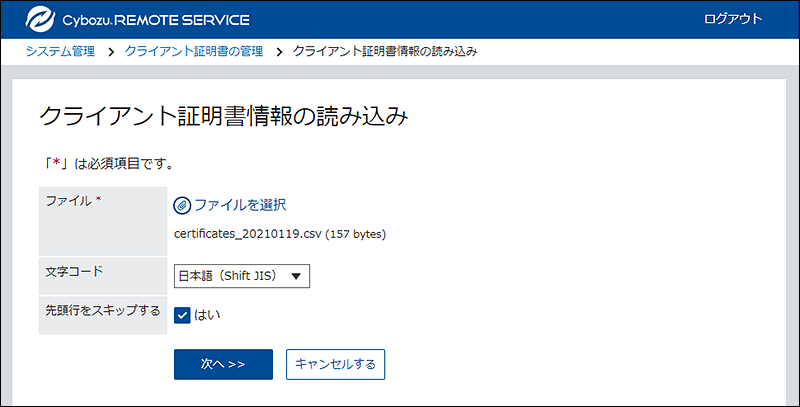Click the ファイル * required label
The width and height of the screenshot is (800, 407).
tap(73, 201)
